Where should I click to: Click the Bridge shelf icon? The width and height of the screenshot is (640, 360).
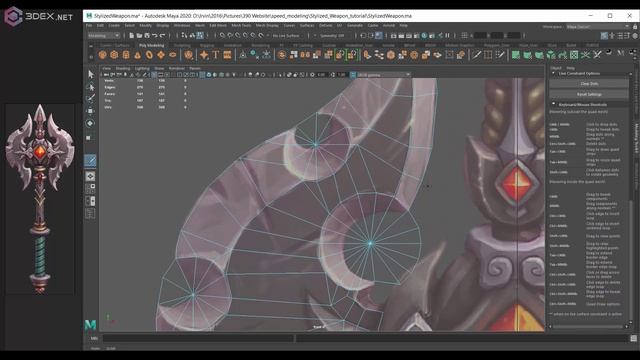379,55
